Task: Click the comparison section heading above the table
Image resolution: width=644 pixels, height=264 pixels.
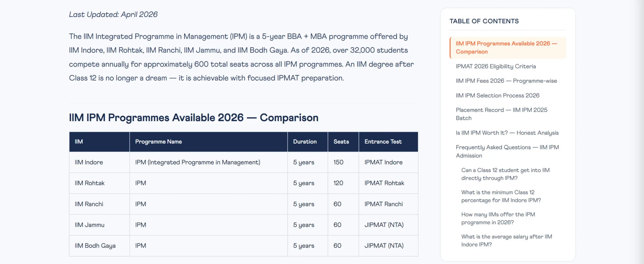Action: coord(194,118)
